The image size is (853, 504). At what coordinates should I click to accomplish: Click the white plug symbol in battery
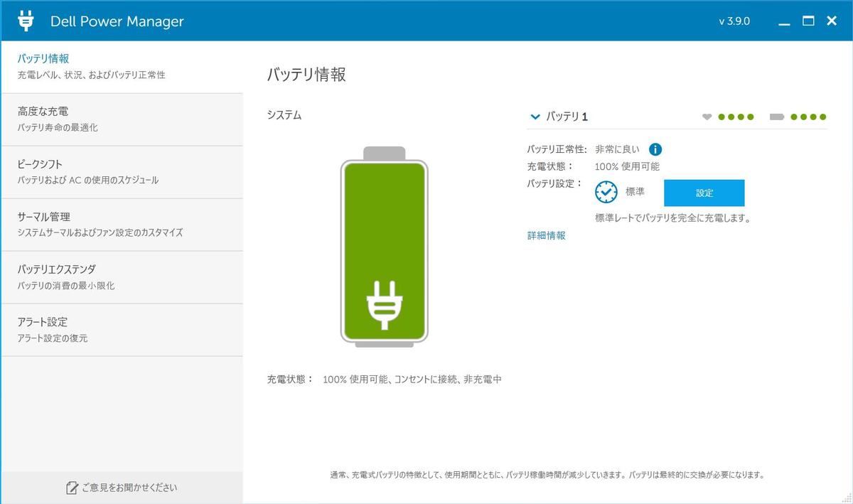click(384, 304)
